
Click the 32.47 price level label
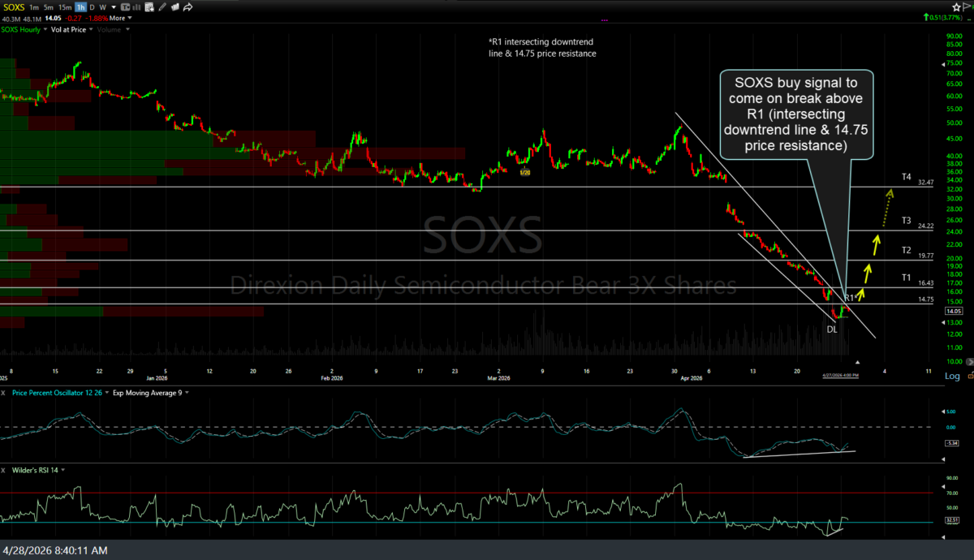(x=925, y=183)
